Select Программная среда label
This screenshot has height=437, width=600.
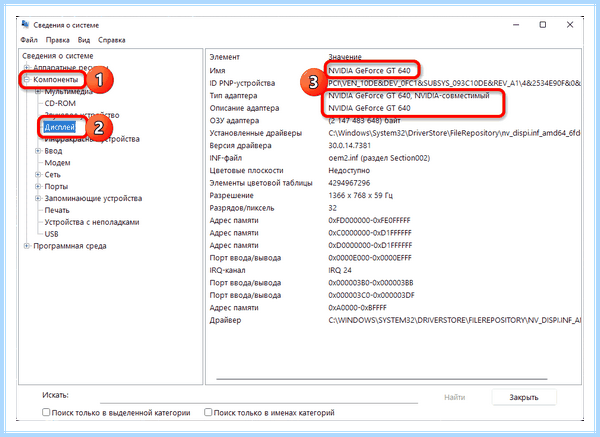pos(70,246)
